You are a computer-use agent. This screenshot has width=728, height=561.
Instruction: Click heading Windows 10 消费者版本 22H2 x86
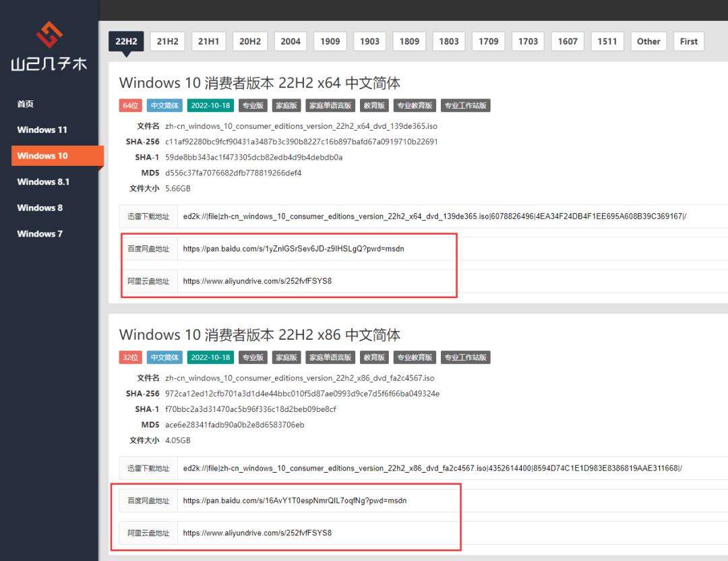click(260, 335)
